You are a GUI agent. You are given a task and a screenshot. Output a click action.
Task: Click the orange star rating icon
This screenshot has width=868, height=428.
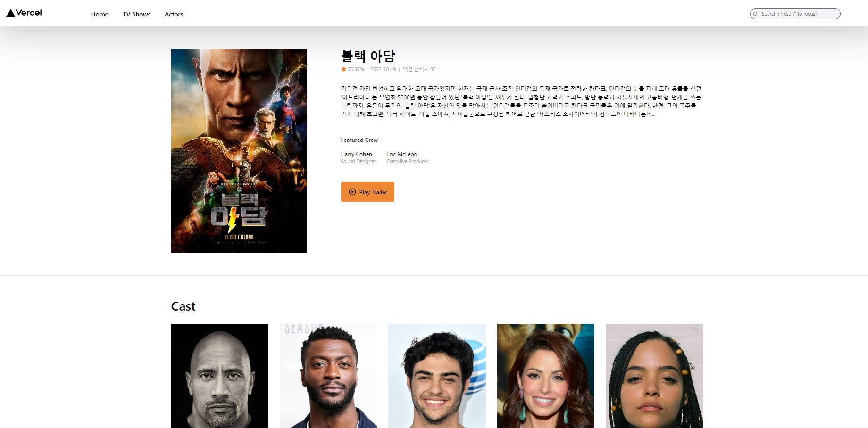pyautogui.click(x=344, y=69)
